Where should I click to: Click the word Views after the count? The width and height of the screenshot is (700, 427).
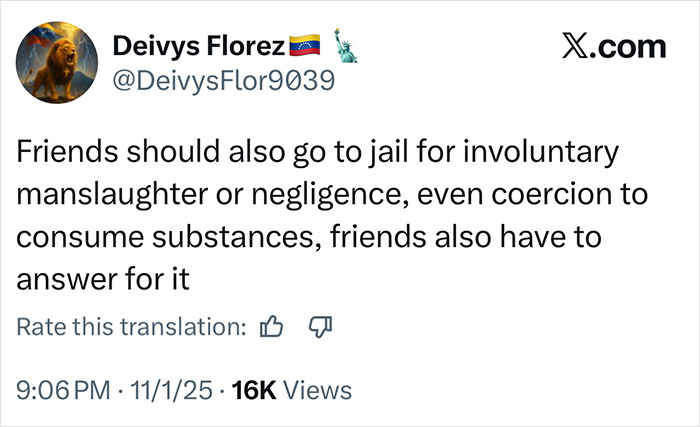pos(319,386)
